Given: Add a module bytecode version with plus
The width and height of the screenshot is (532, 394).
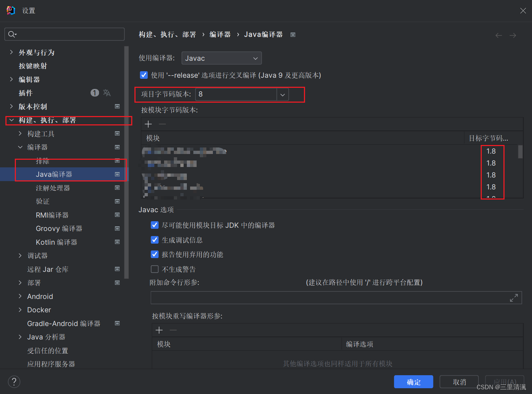Looking at the screenshot, I should click(x=148, y=124).
